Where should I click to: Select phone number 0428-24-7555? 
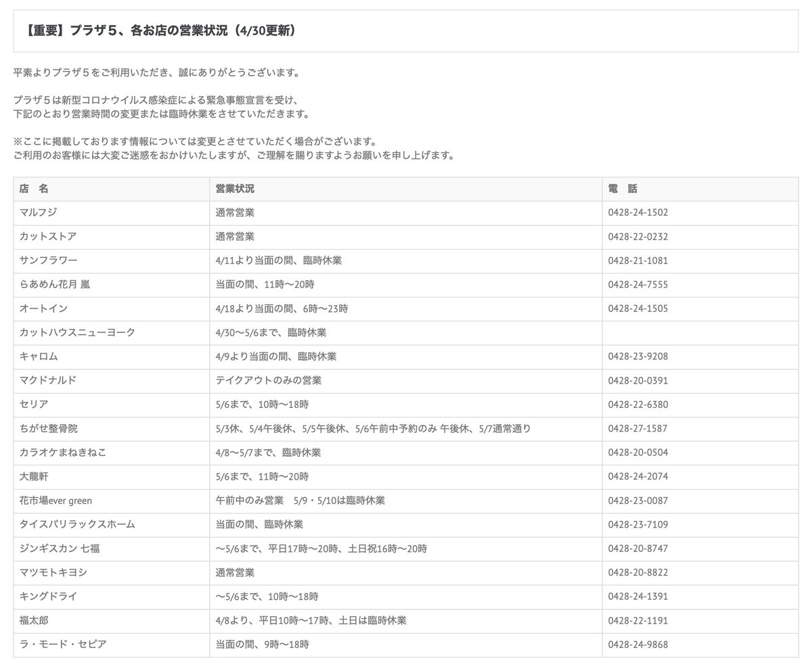638,285
